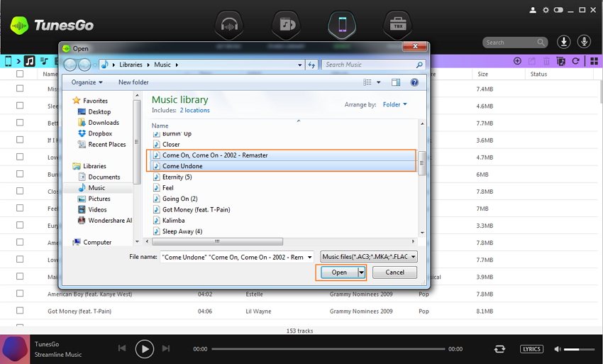603x364 pixels.
Task: Open the headphones Get Music section
Action: (229, 25)
